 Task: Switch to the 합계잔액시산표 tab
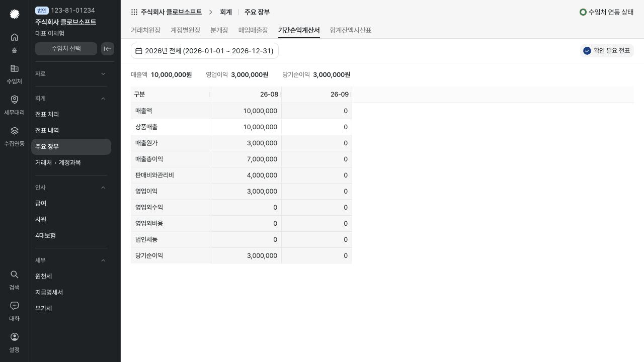351,30
